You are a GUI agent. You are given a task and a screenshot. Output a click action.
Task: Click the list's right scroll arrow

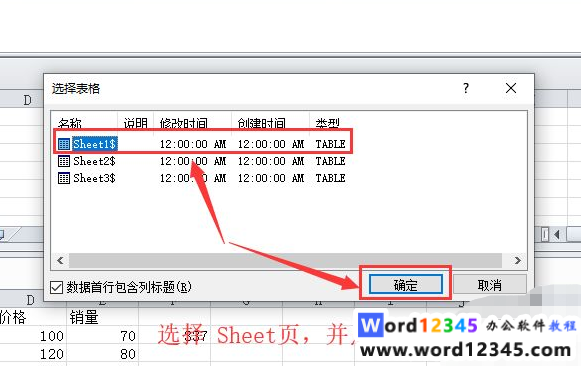[518, 260]
